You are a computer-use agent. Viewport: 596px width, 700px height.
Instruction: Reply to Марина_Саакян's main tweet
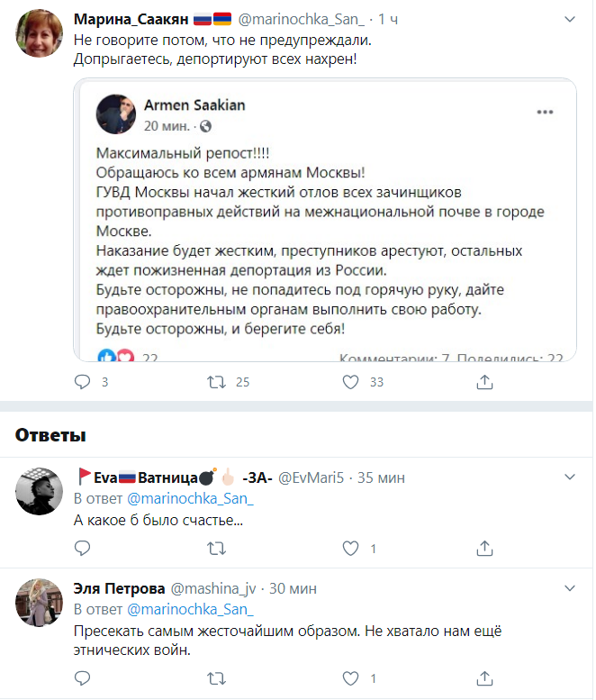(x=82, y=382)
